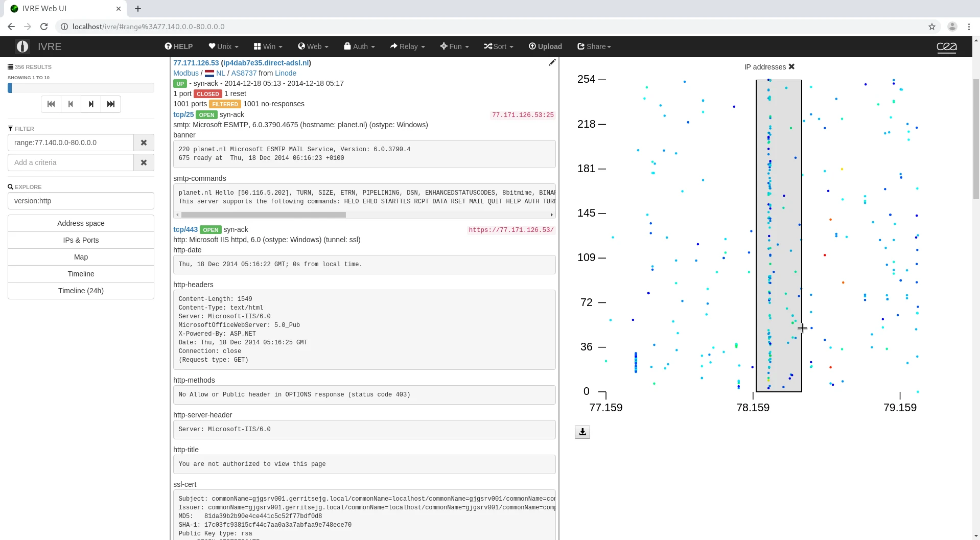Click the page vertical scrollbar
Viewport: 980px width, 540px height.
pos(976,139)
